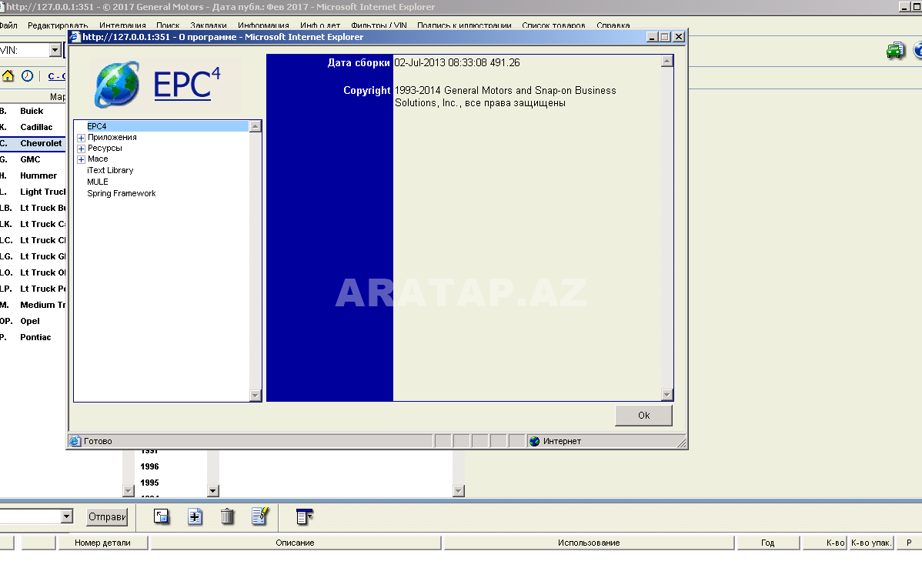Select Buick in the make list
The height and width of the screenshot is (588, 922).
click(x=32, y=111)
